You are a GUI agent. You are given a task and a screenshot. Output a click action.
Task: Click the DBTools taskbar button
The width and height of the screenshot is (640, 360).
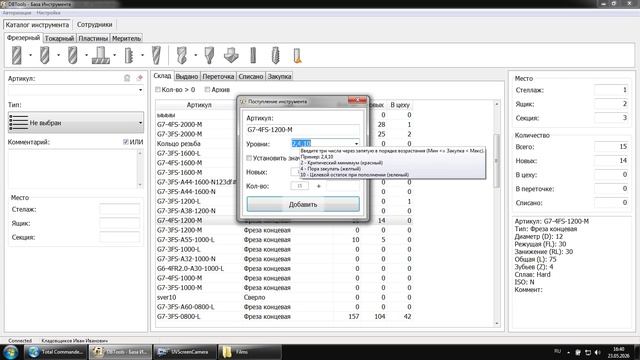click(120, 352)
